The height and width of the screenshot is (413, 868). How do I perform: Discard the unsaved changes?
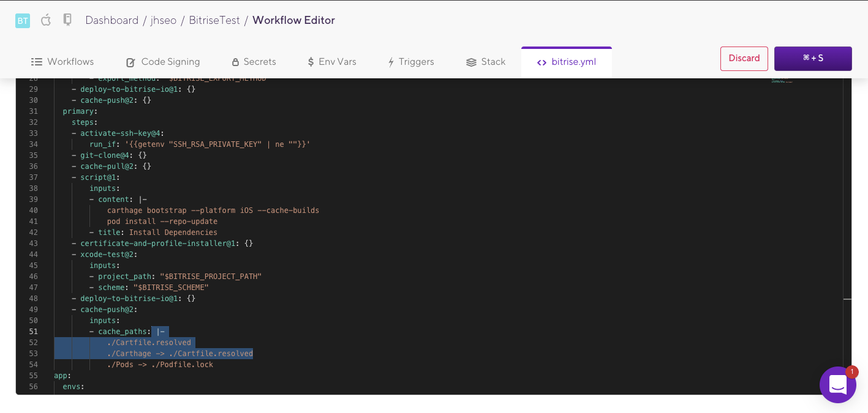pyautogui.click(x=744, y=59)
